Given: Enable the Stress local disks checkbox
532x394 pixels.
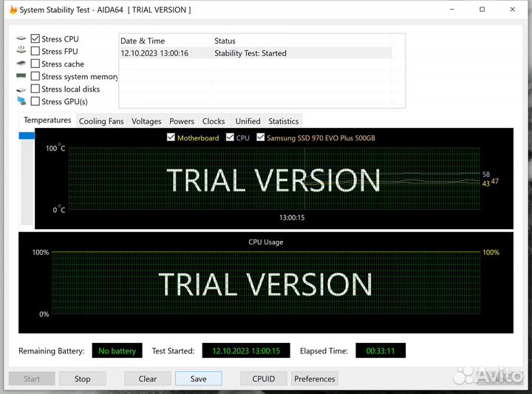Looking at the screenshot, I should pyautogui.click(x=35, y=89).
